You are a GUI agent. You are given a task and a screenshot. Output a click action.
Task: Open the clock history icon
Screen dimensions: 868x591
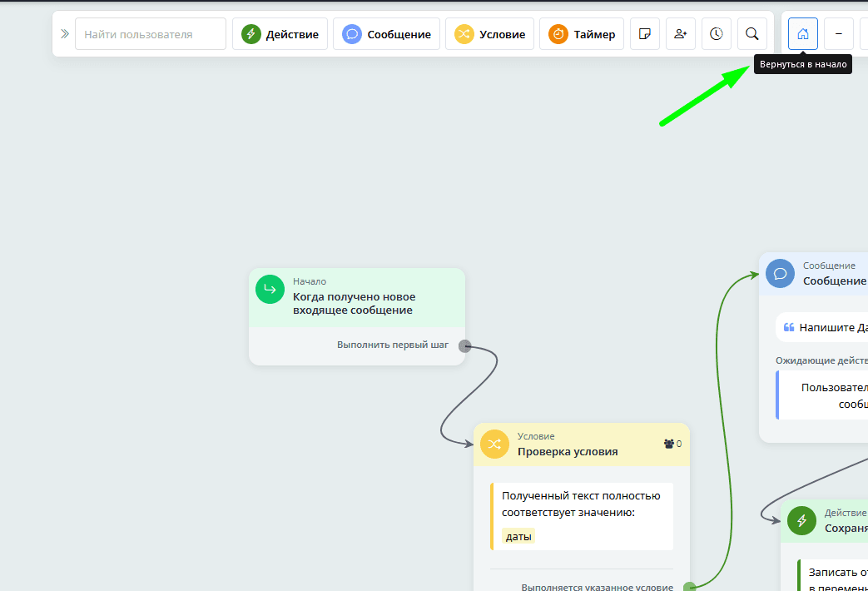[717, 34]
